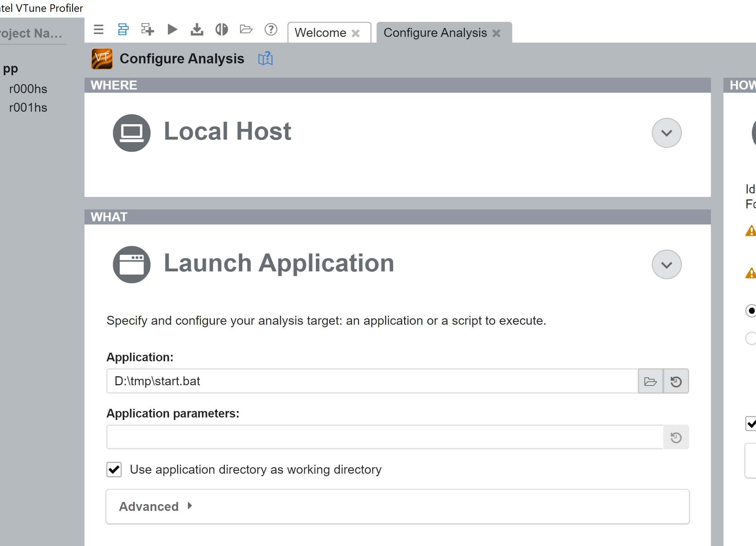The height and width of the screenshot is (546, 756).
Task: Uncheck Use application directory as working directory
Action: 114,469
